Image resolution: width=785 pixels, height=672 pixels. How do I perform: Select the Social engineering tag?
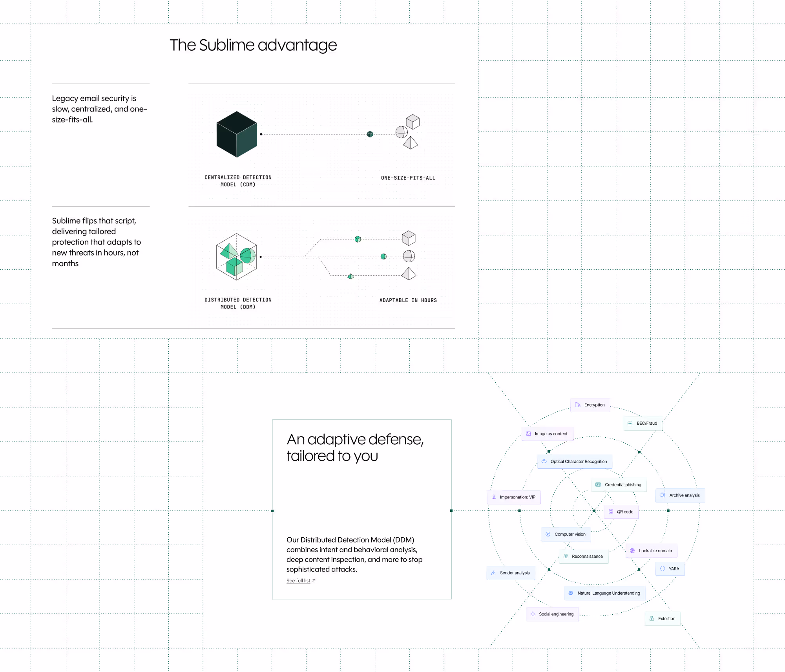pyautogui.click(x=552, y=614)
